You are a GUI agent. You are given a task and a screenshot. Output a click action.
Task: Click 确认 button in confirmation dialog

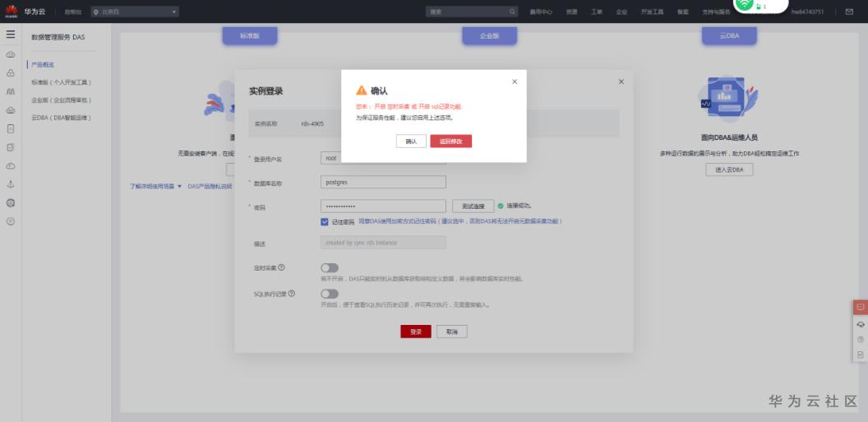[411, 141]
